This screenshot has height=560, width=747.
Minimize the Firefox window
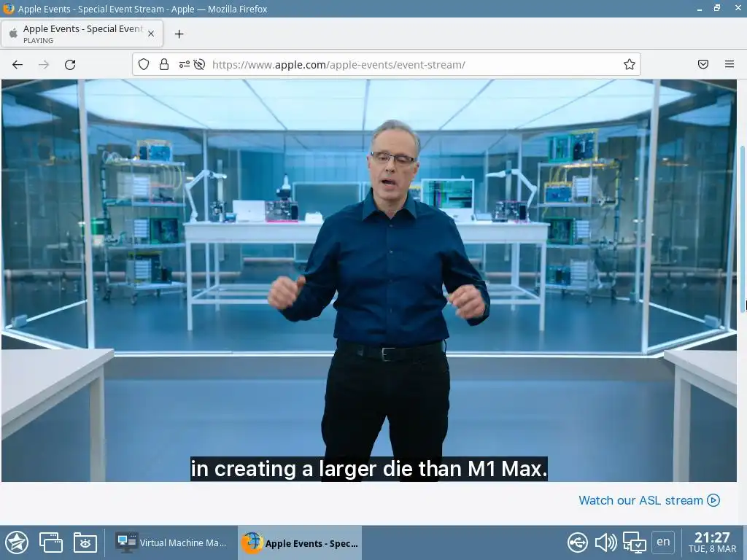click(700, 9)
